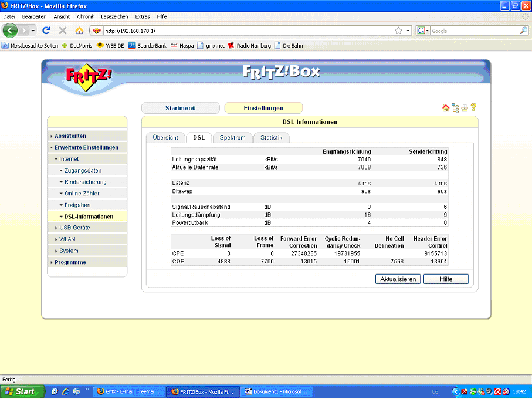Open the sitemap tree icon
The image size is (532, 399).
(x=455, y=108)
